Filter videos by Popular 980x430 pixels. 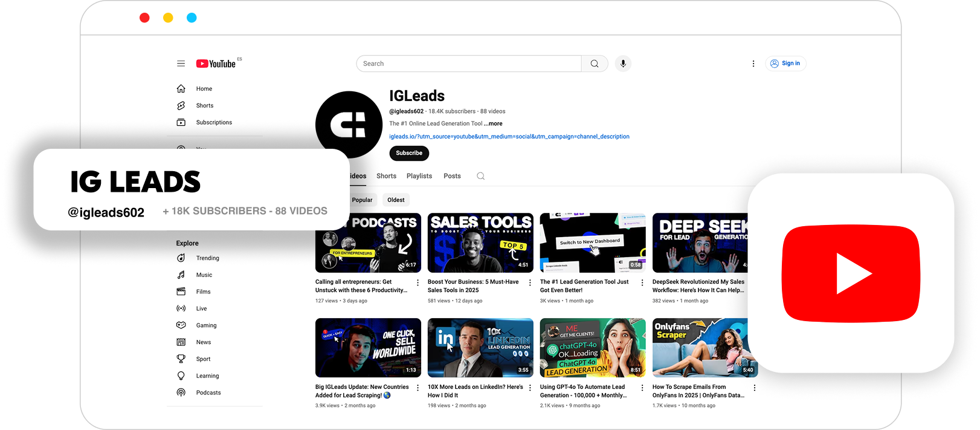[x=363, y=200]
